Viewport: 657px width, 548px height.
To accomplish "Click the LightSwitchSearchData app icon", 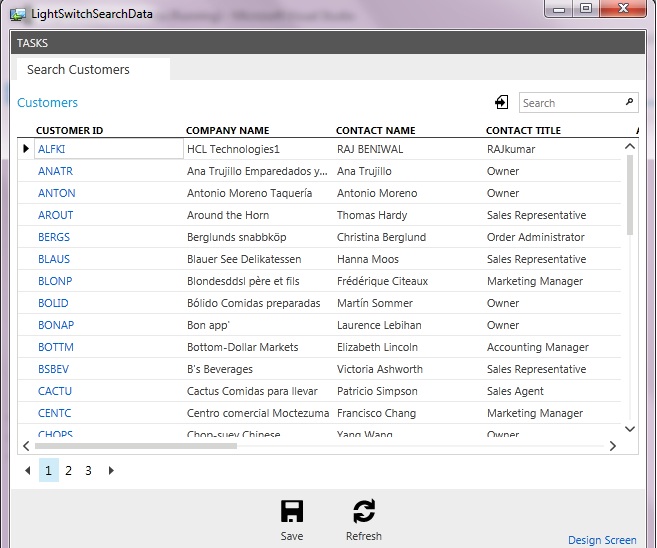I will tap(18, 15).
